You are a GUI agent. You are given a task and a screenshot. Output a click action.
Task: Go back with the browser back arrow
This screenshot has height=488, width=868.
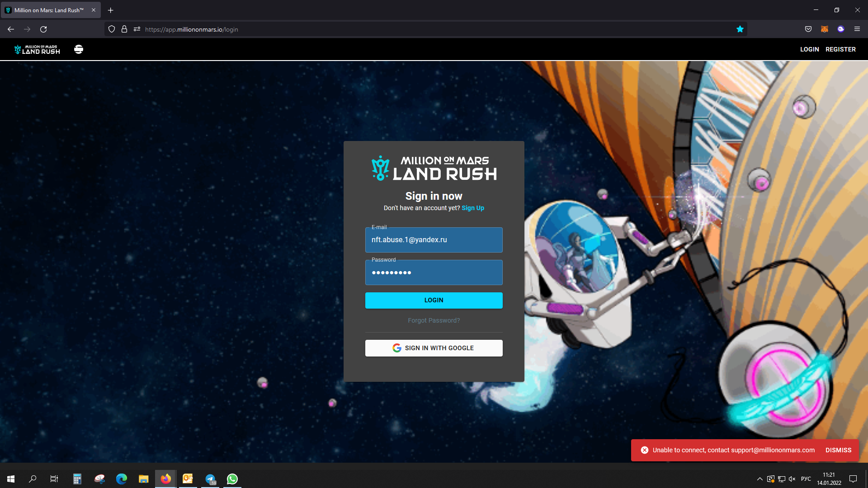click(x=11, y=29)
